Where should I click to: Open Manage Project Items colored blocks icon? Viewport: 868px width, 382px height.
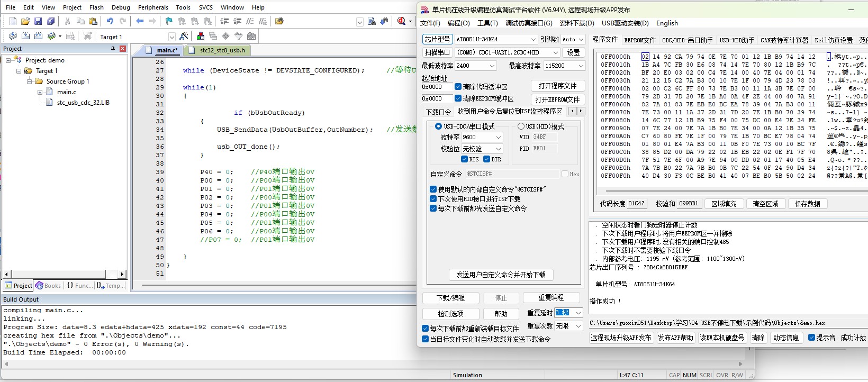pos(201,36)
